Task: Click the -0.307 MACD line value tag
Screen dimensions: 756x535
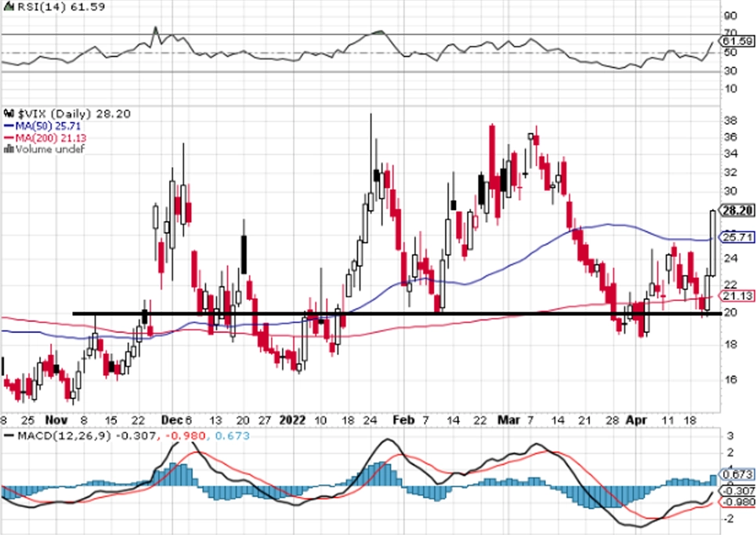Action: point(736,490)
